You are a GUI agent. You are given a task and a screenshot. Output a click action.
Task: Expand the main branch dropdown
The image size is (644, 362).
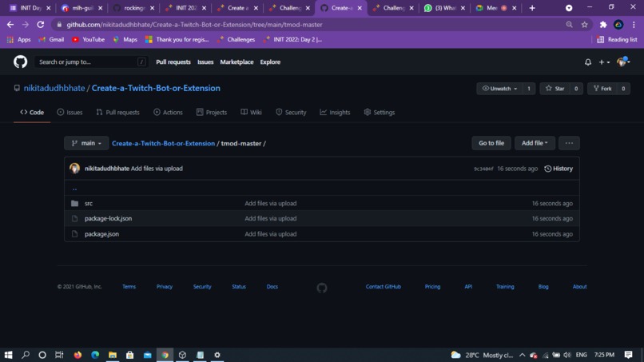click(x=86, y=143)
